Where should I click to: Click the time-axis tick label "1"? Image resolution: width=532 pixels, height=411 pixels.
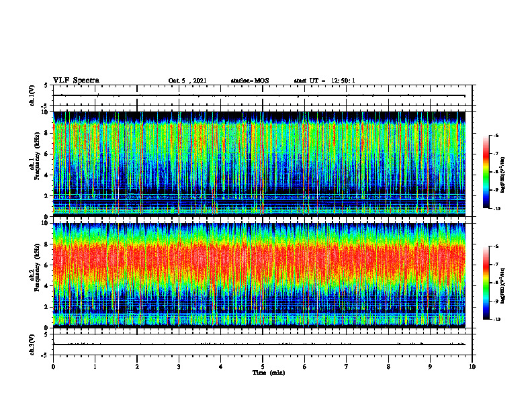click(x=95, y=367)
